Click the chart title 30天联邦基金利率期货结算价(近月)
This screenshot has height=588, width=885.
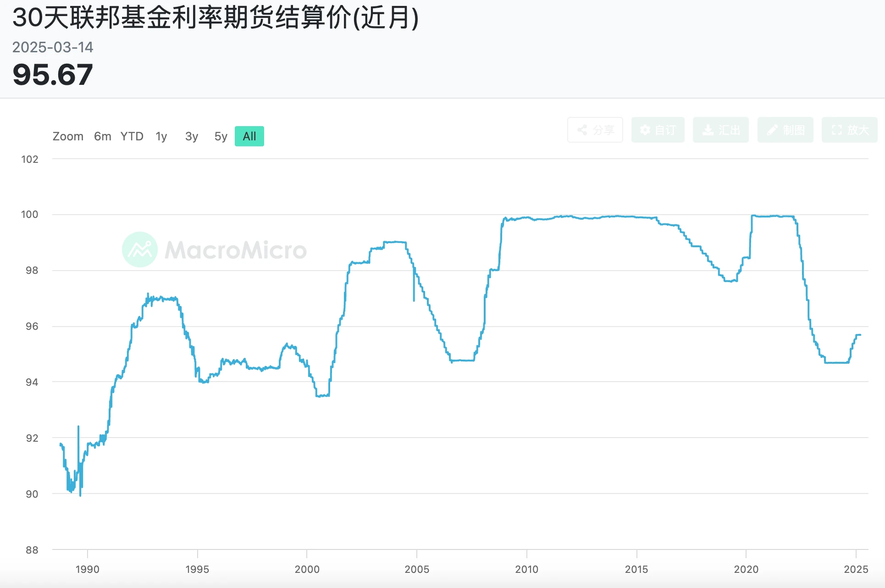pos(216,18)
